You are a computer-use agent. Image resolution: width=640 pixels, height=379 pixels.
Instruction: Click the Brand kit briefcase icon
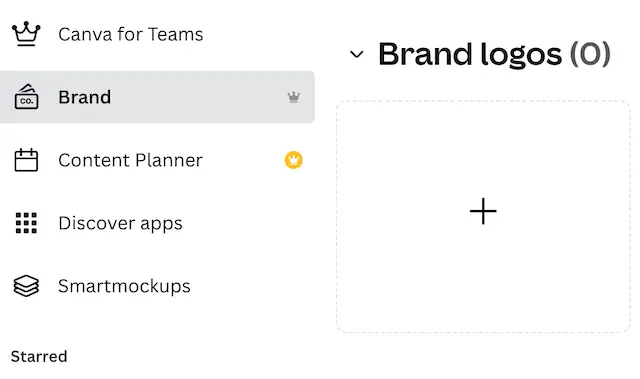27,97
